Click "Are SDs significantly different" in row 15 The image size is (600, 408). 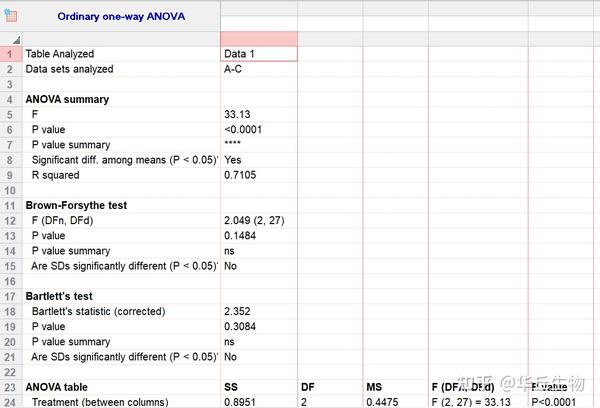click(125, 266)
